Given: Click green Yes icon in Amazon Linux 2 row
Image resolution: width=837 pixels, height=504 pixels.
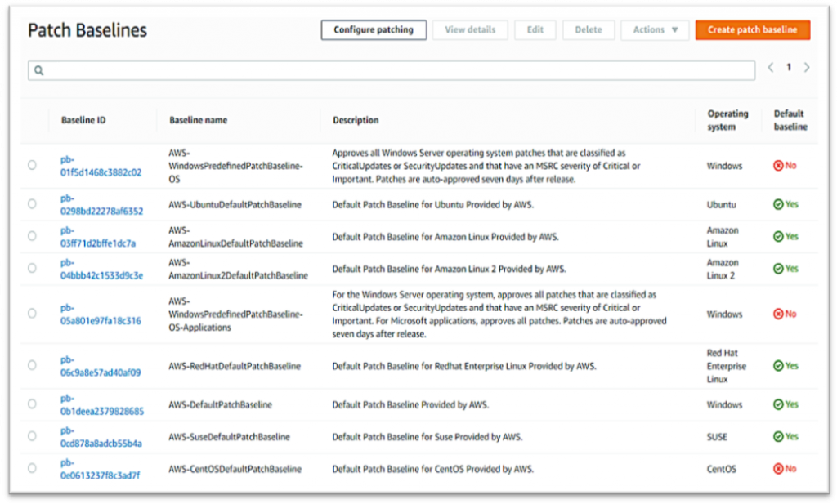Looking at the screenshot, I should [x=778, y=269].
